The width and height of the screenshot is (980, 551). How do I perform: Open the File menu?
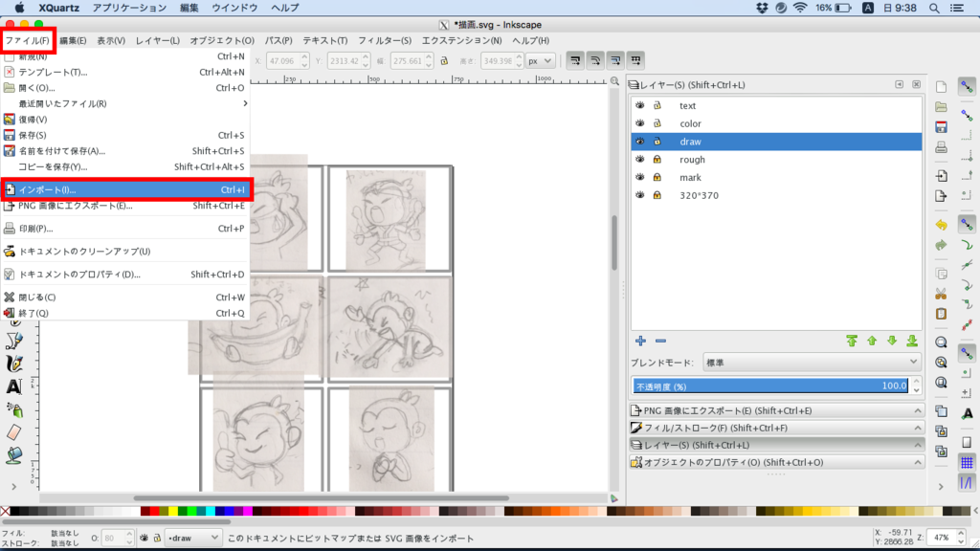[28, 40]
